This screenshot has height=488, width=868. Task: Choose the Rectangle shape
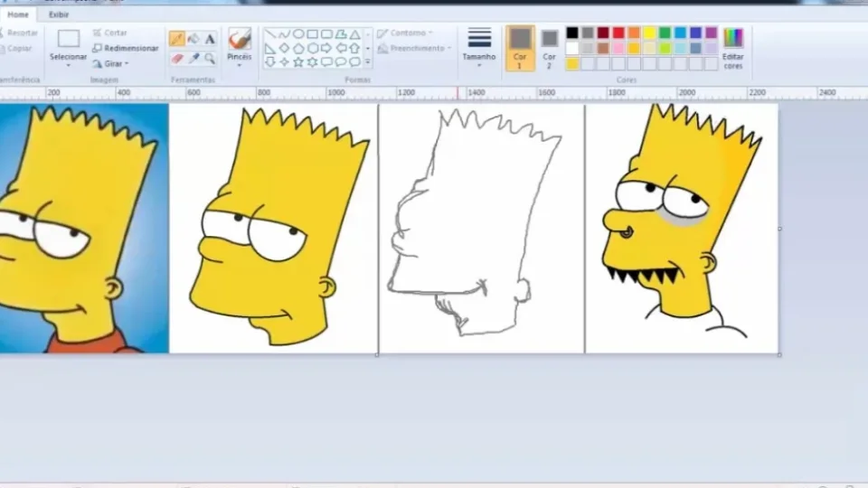coord(312,34)
